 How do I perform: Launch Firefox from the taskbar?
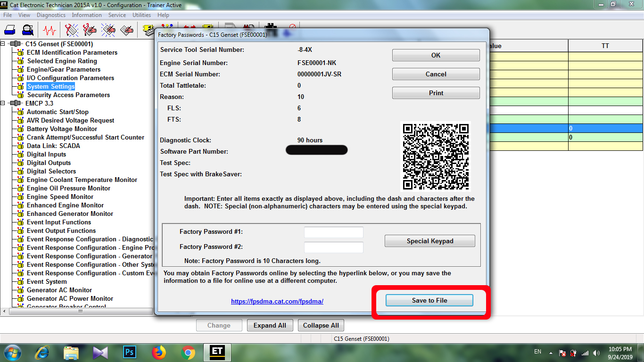(x=159, y=352)
